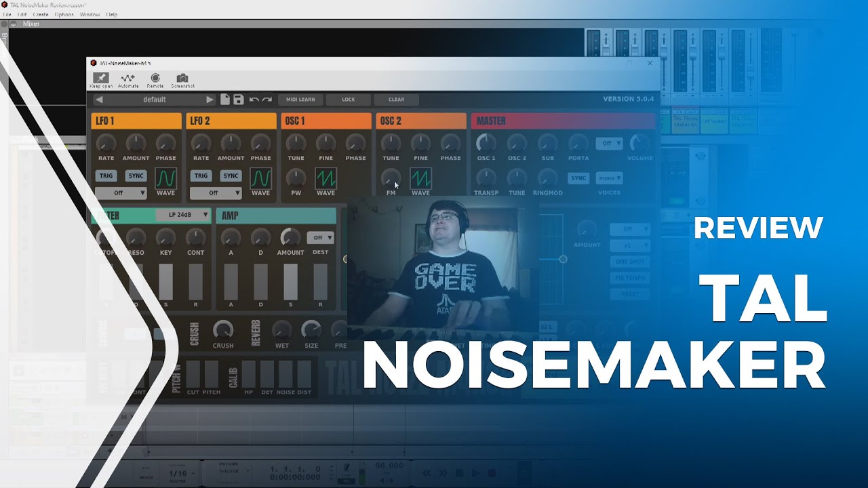This screenshot has width=868, height=488.
Task: Go to next preset with right arrow
Action: click(210, 100)
